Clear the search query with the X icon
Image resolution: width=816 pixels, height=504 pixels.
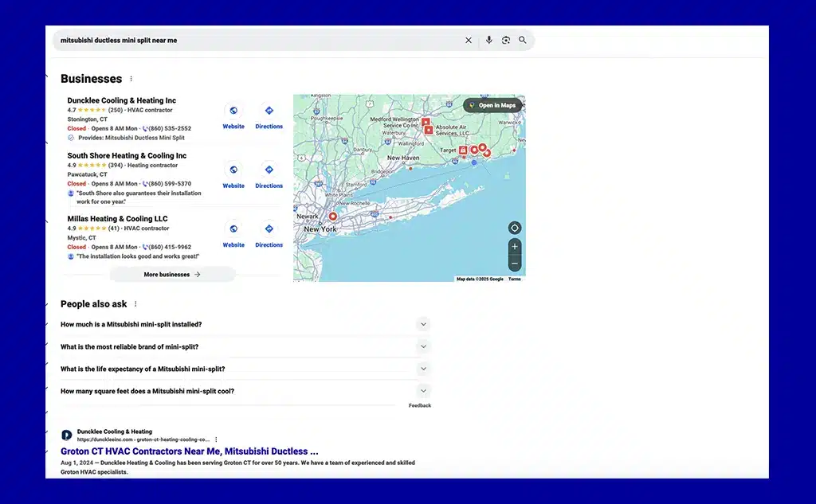pyautogui.click(x=469, y=40)
